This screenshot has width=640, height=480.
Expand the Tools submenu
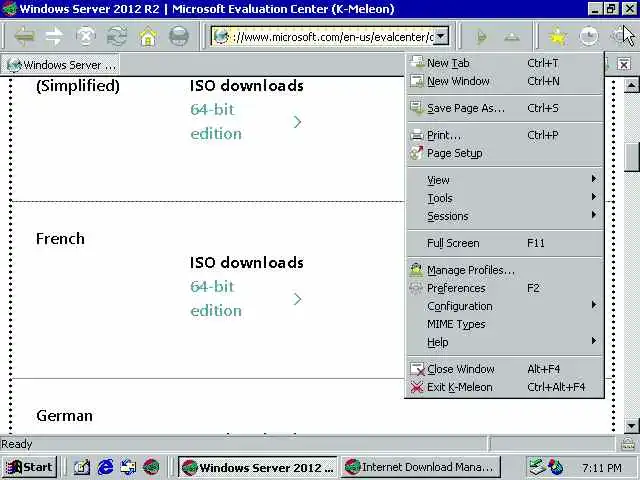point(504,198)
